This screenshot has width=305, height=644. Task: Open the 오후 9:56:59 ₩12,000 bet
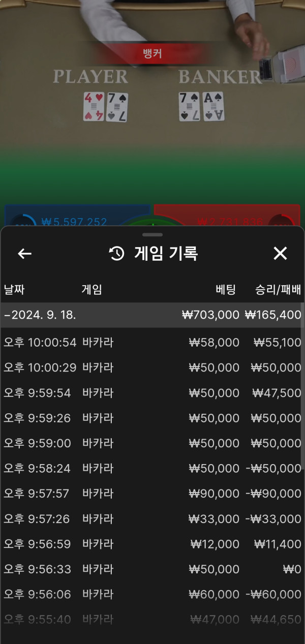152,544
